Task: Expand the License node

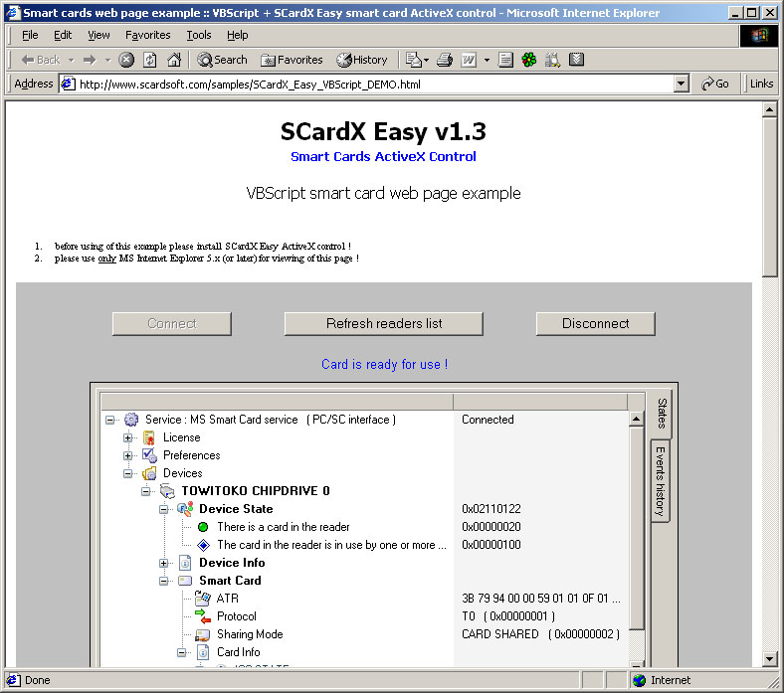Action: [128, 437]
